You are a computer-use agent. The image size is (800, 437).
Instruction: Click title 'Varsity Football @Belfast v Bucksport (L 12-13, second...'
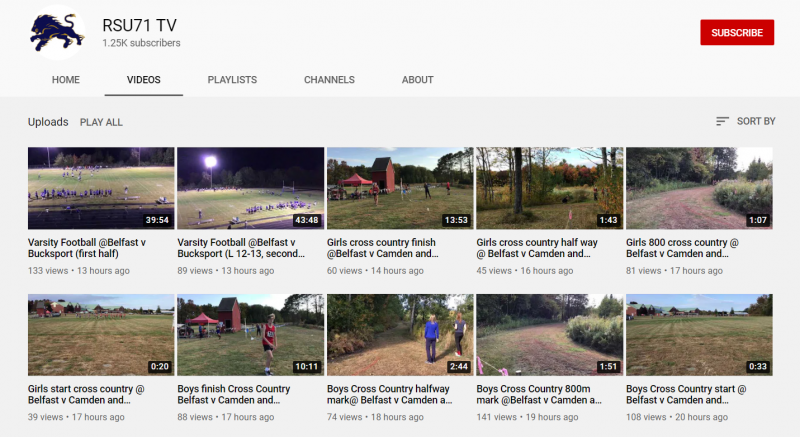[241, 248]
